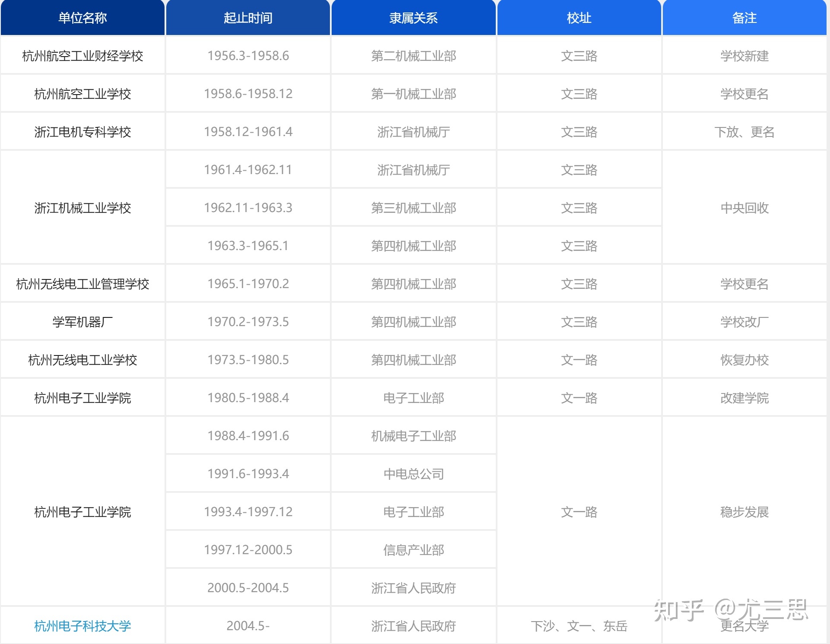Click the 1997.12-2000.5 date cell
The image size is (830, 644).
point(248,549)
